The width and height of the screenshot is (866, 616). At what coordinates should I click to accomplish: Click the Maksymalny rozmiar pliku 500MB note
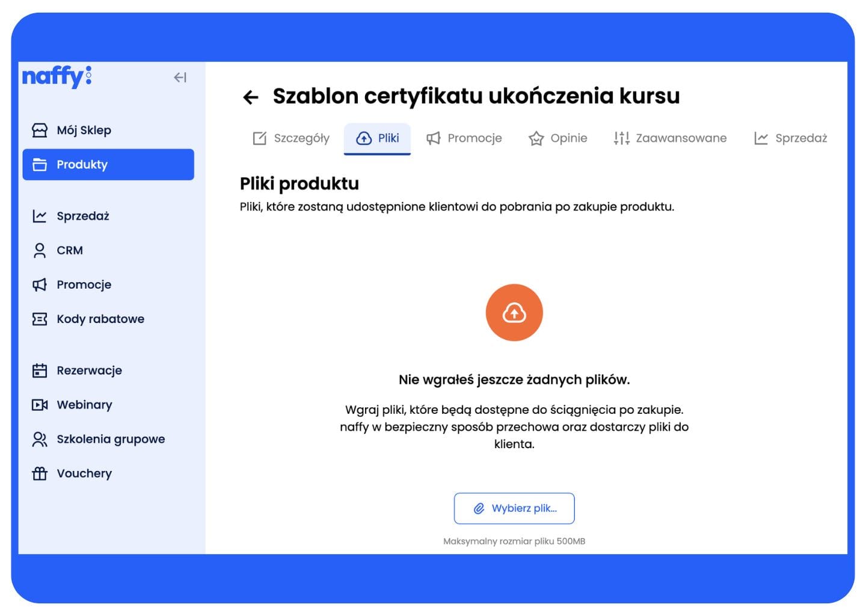pyautogui.click(x=514, y=541)
